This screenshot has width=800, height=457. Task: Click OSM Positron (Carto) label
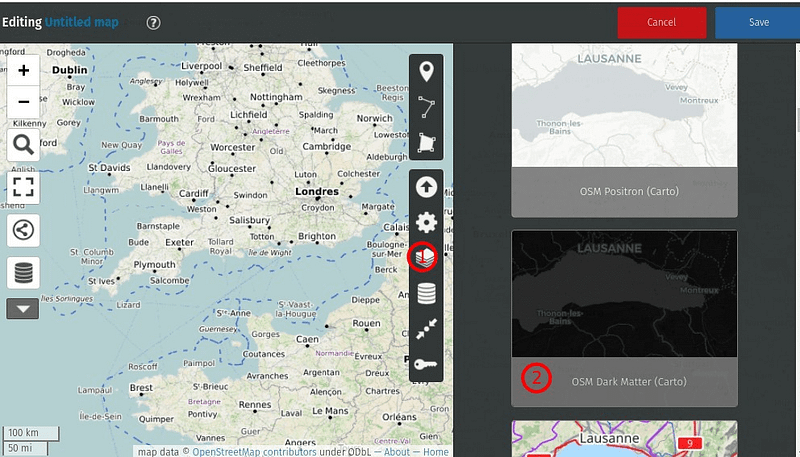tap(629, 192)
